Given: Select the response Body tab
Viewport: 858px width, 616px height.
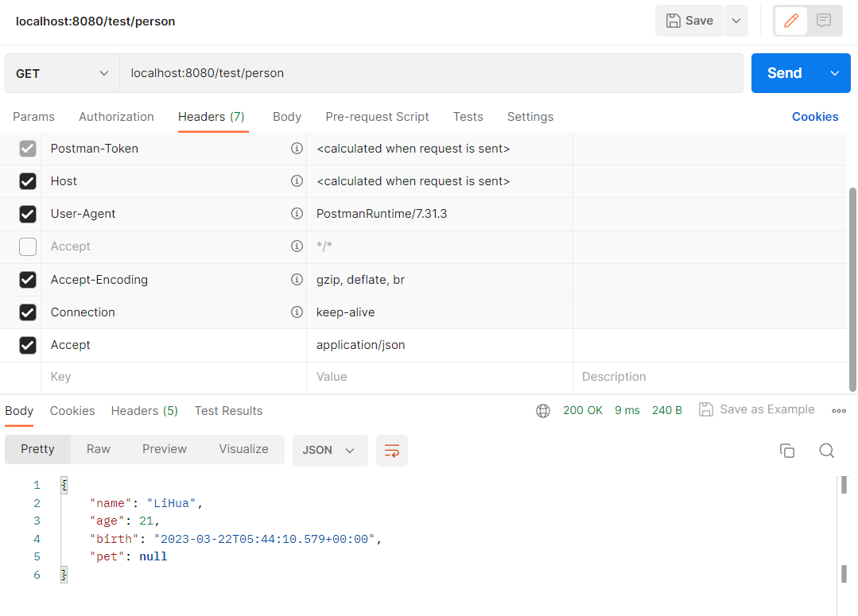Looking at the screenshot, I should click(19, 411).
